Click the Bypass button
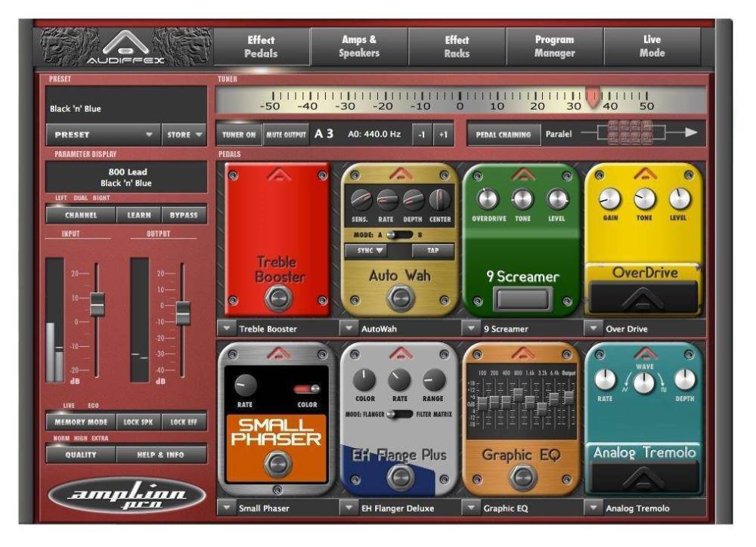 [184, 215]
